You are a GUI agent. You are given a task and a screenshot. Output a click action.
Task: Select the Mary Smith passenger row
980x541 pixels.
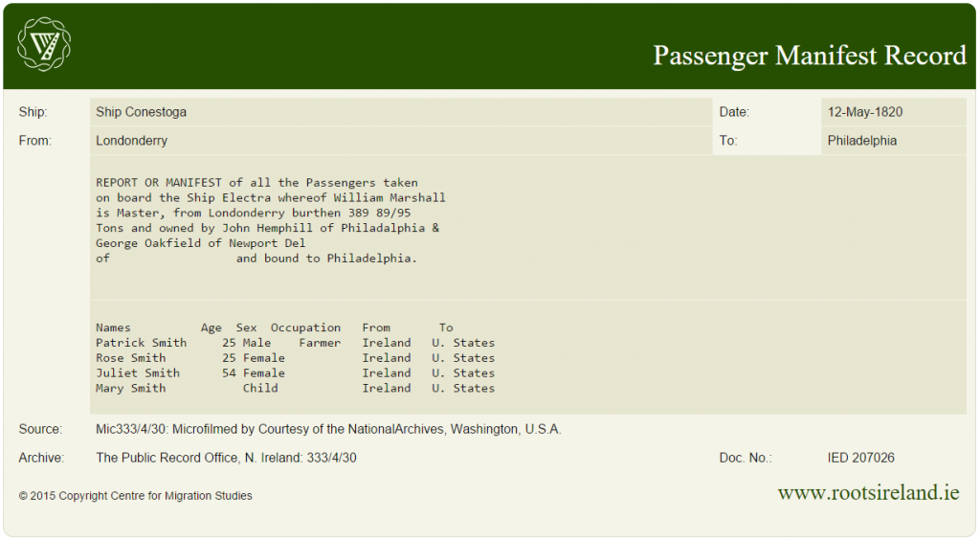click(x=130, y=389)
